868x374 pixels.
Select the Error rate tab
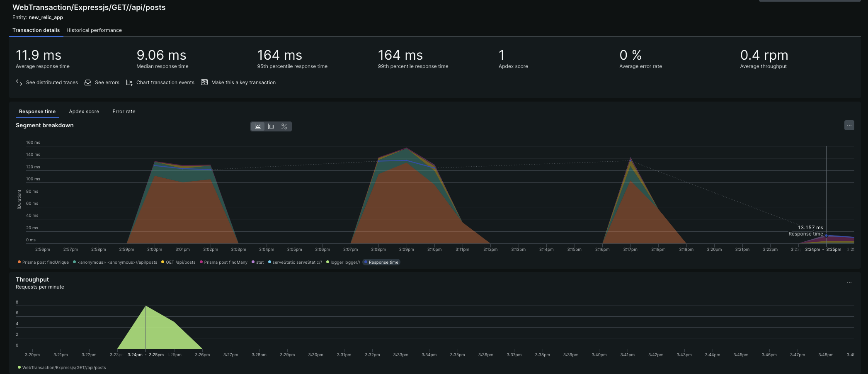pos(124,112)
